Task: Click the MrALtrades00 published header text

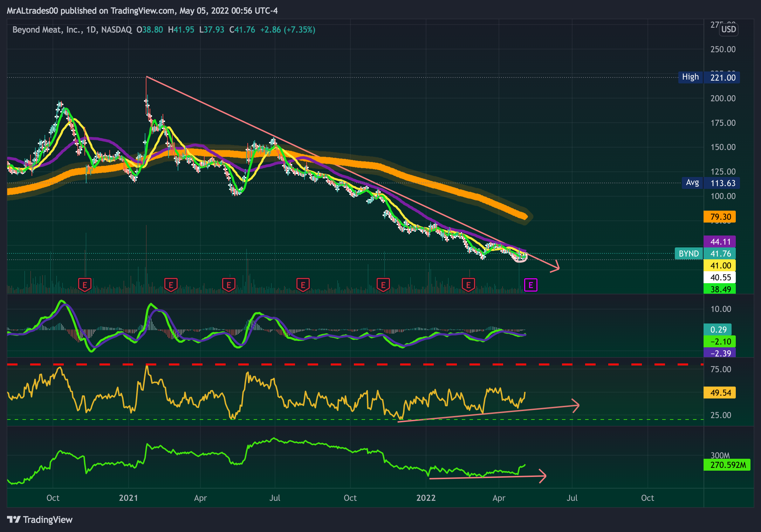Action: point(142,11)
